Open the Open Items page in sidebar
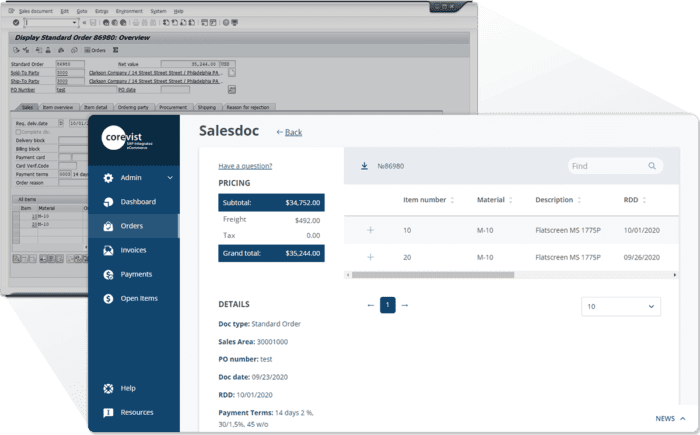This screenshot has width=700, height=435. click(134, 298)
